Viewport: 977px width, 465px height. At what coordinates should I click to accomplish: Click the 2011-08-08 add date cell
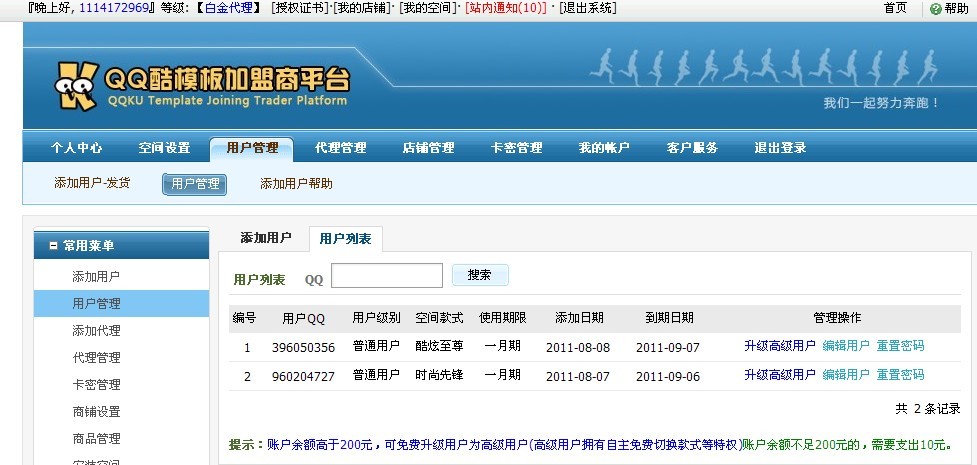(x=578, y=348)
